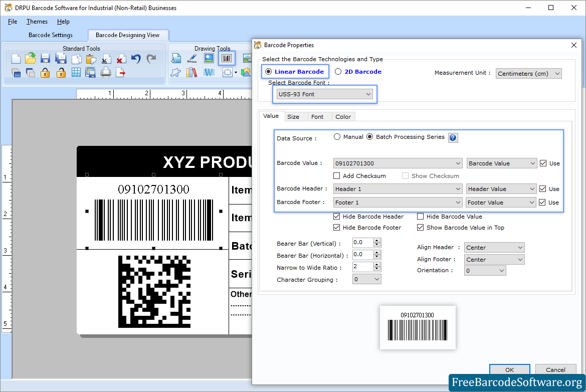Select the Linear Barcode option
Viewport: 586px width, 392px height.
click(x=295, y=71)
